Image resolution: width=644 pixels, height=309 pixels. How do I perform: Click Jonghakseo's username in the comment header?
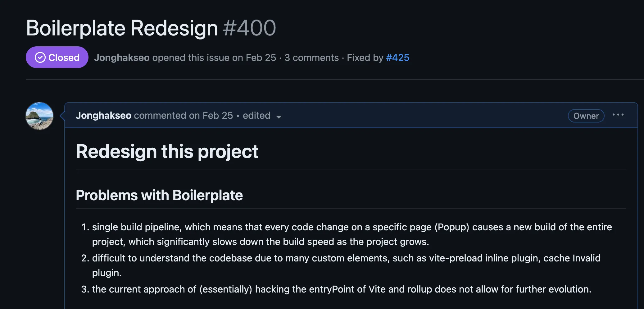(104, 115)
